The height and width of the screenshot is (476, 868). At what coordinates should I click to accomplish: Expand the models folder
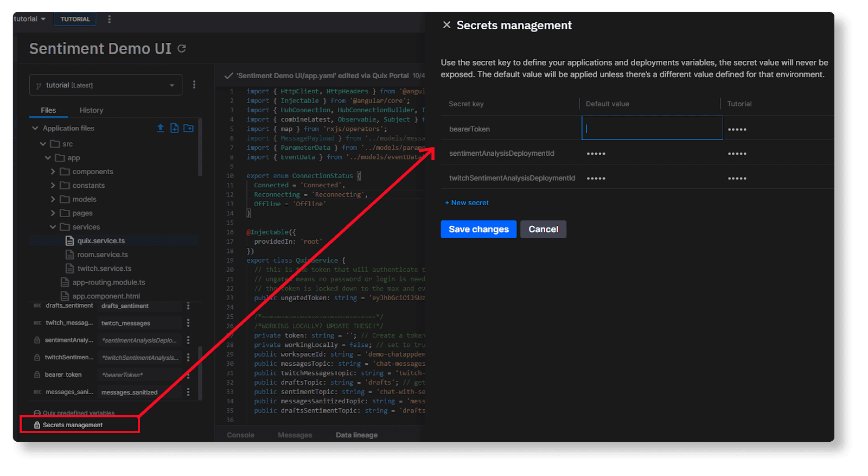(x=53, y=199)
